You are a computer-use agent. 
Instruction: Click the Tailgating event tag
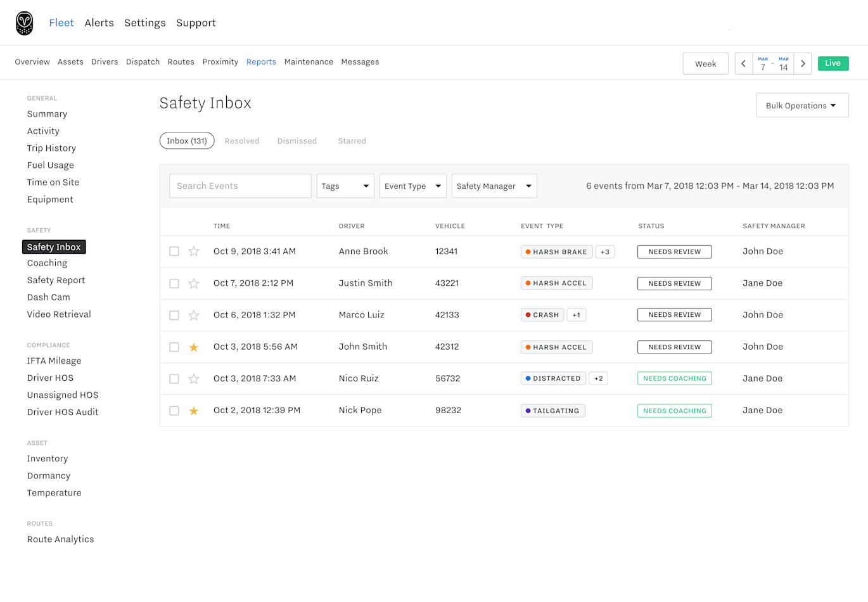coord(553,411)
